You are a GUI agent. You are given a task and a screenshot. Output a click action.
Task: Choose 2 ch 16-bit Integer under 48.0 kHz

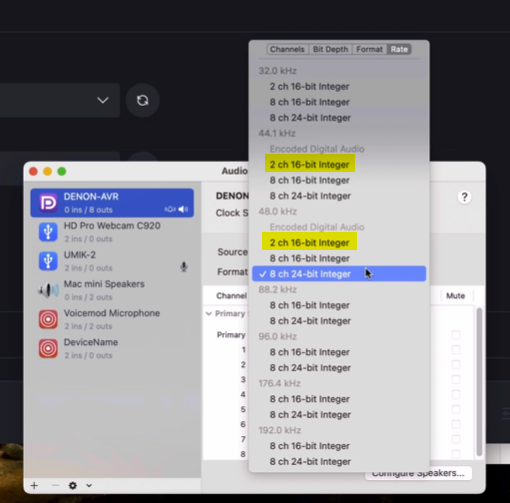tap(339, 243)
